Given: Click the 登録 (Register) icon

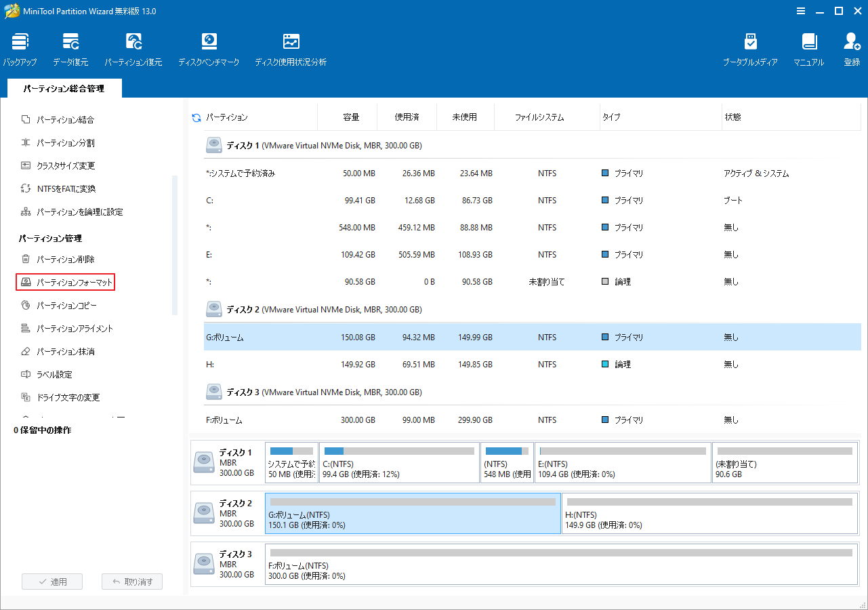Looking at the screenshot, I should [x=850, y=47].
